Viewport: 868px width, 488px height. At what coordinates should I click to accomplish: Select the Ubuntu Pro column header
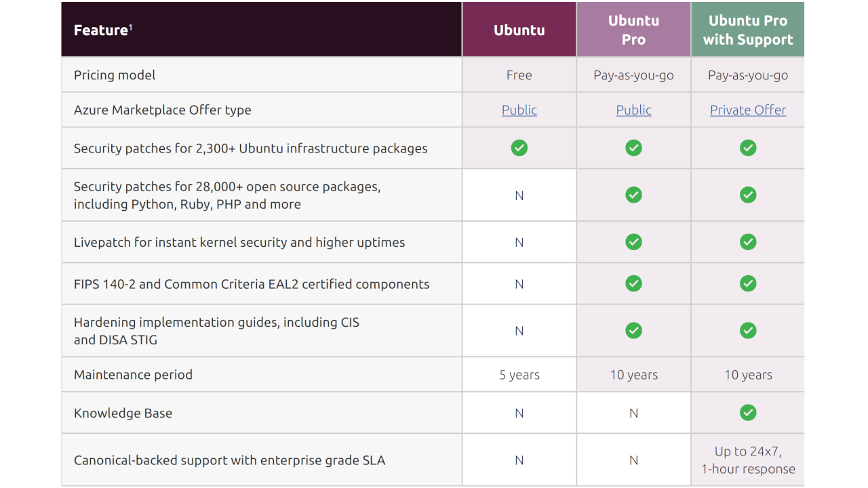[x=633, y=30]
